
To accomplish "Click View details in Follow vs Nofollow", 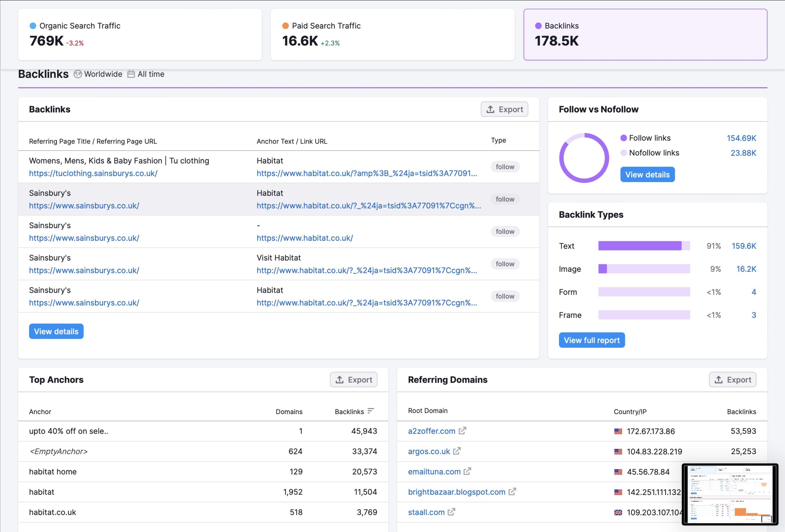I will [x=647, y=174].
